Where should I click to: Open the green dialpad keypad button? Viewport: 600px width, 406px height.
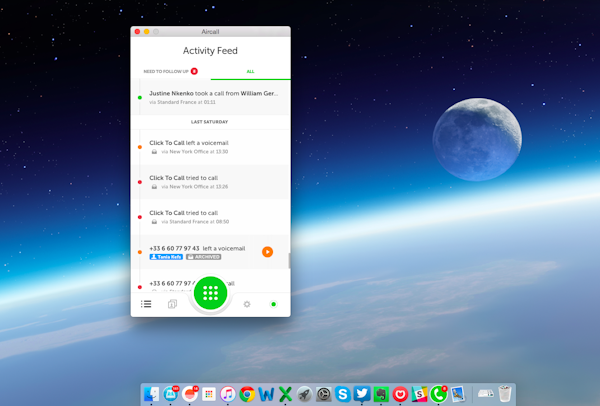point(210,293)
